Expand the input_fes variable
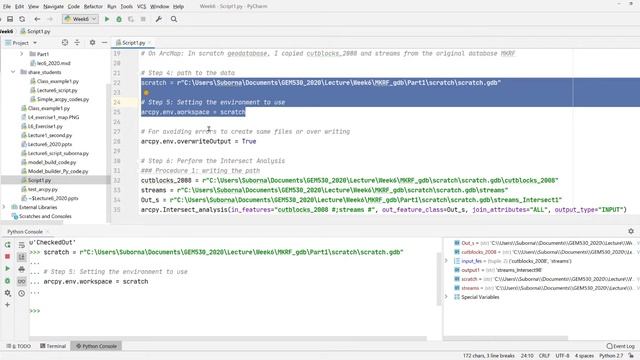 pyautogui.click(x=446, y=261)
